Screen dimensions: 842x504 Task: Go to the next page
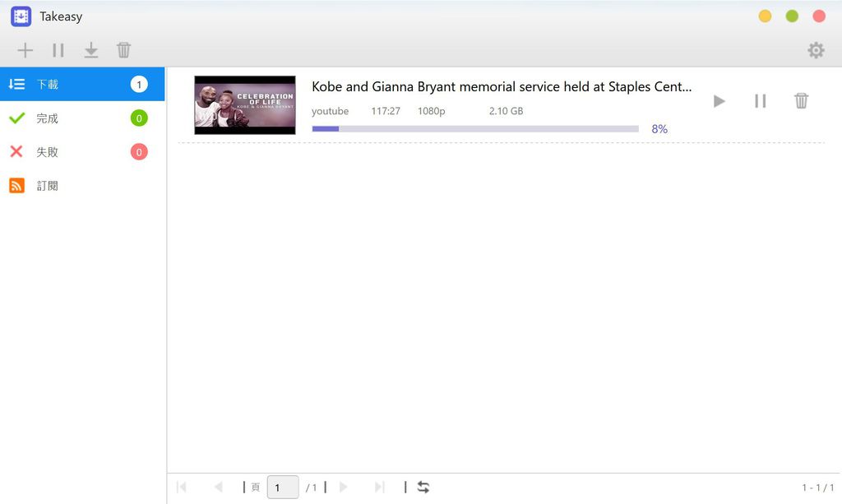344,488
